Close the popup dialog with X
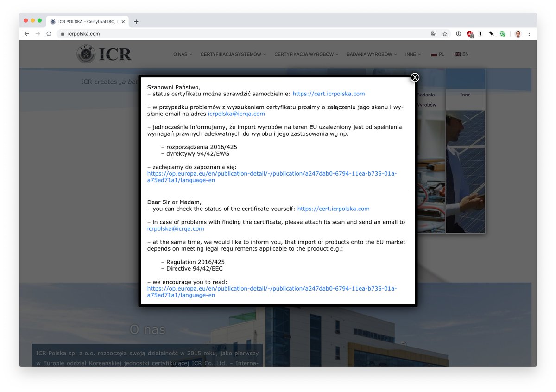 click(415, 77)
